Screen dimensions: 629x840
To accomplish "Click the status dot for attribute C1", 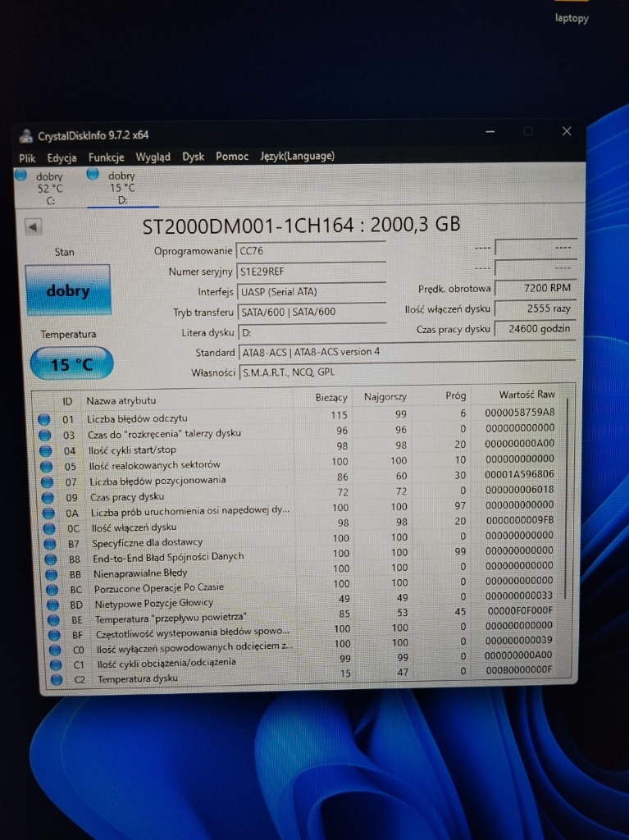I will 56,664.
